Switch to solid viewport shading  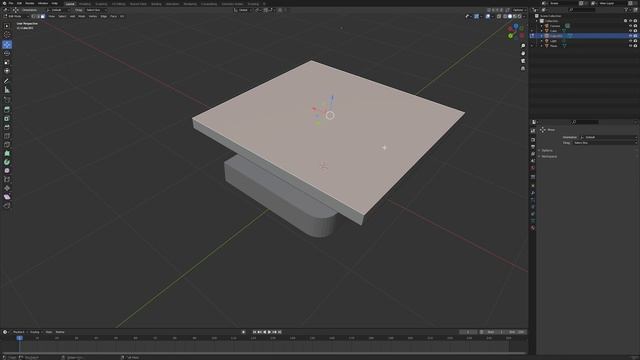coord(510,16)
